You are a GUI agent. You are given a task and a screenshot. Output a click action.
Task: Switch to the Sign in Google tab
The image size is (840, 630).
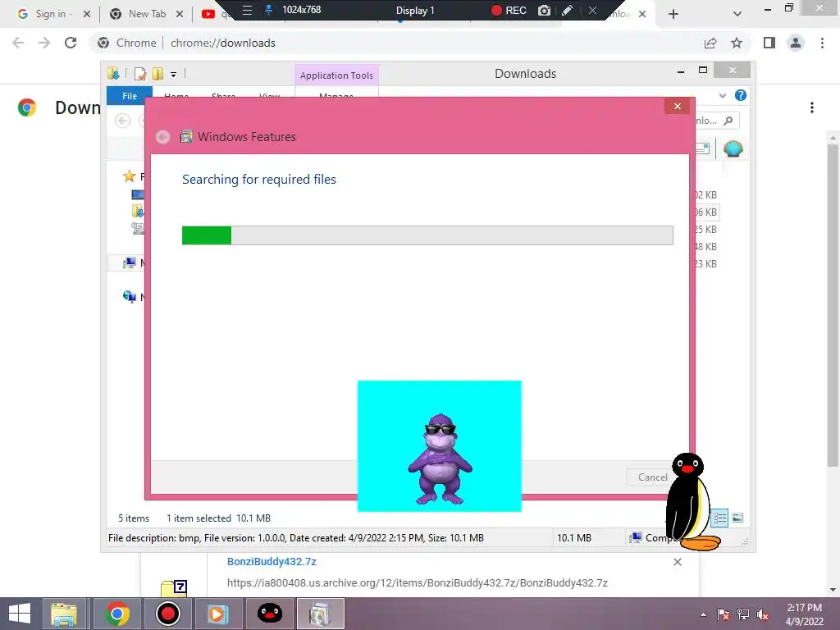tap(50, 14)
